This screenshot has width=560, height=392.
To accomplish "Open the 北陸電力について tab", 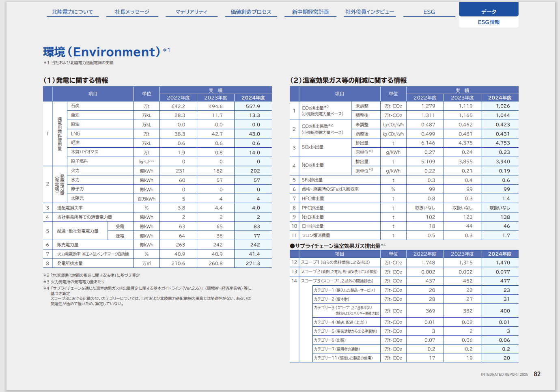I will (72, 12).
